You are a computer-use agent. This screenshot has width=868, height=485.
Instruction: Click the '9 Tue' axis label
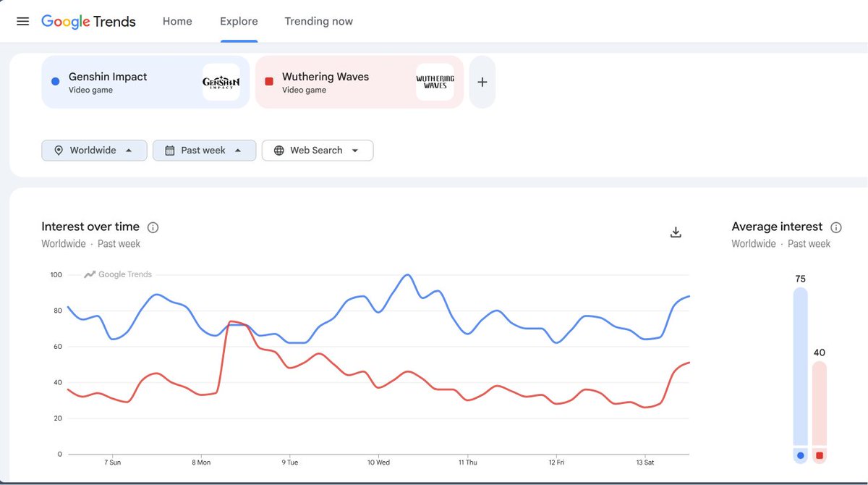point(289,462)
